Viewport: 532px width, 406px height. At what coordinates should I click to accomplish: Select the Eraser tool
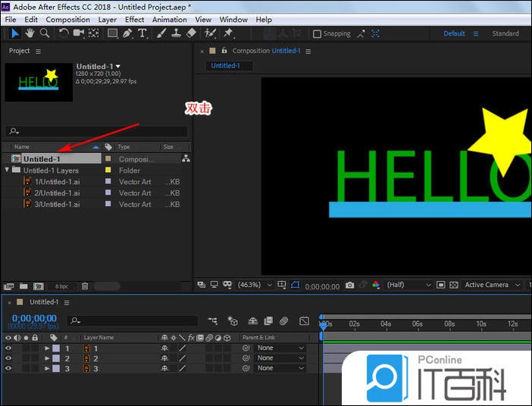191,33
